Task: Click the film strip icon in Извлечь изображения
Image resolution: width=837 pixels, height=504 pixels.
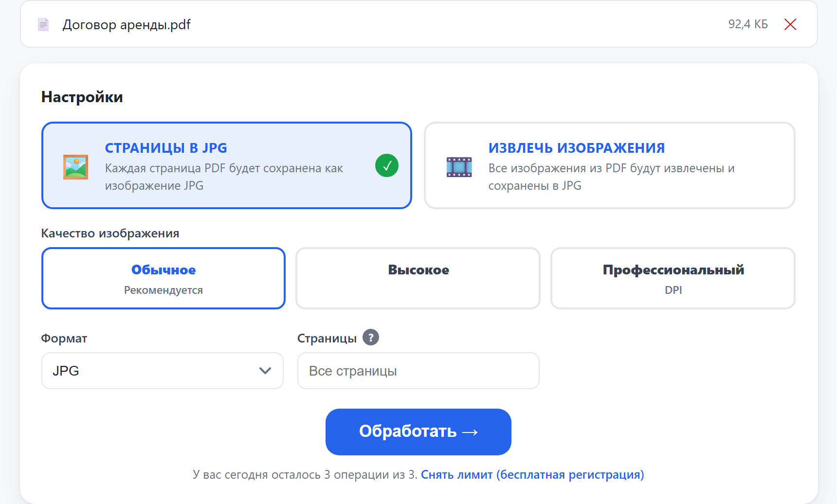Action: 459,167
